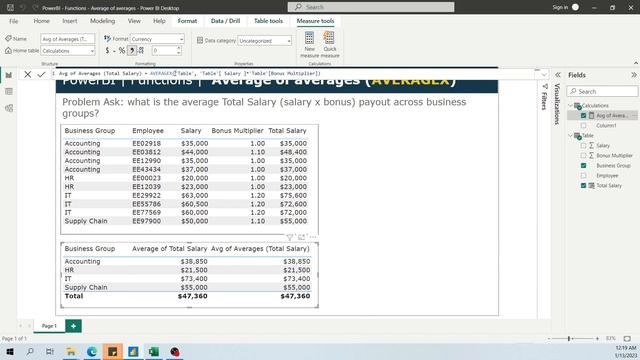Adjust the zoom slider handle

click(569, 338)
